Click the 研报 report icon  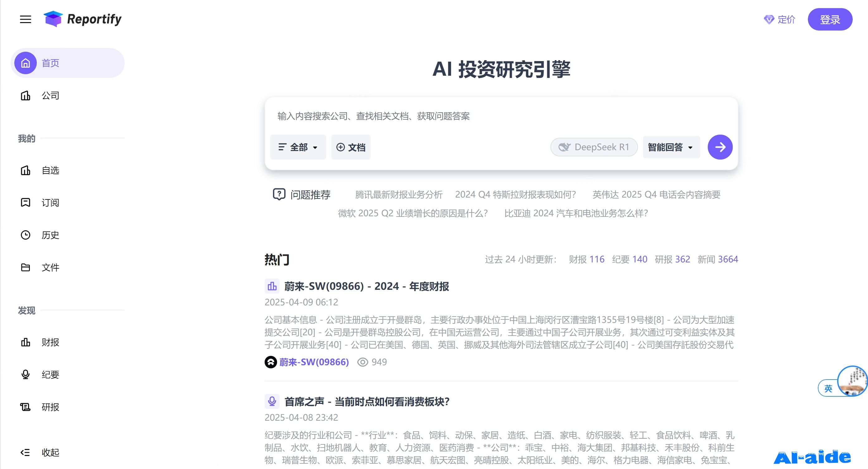point(26,407)
